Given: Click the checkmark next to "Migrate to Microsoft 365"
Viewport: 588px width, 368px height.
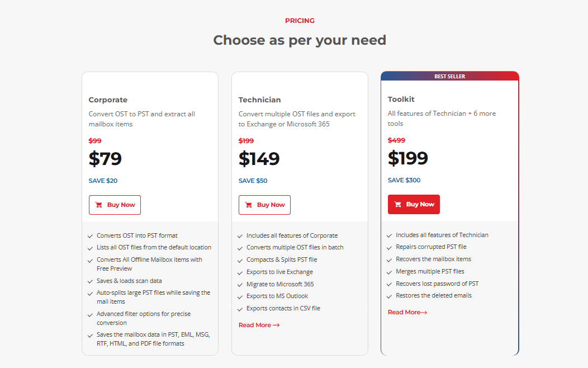Looking at the screenshot, I should click(x=240, y=285).
